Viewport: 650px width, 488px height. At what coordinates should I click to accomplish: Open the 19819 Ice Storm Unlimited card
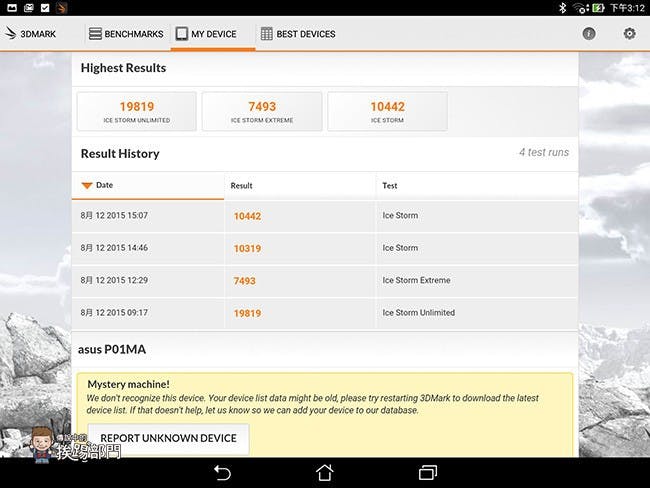[x=136, y=111]
